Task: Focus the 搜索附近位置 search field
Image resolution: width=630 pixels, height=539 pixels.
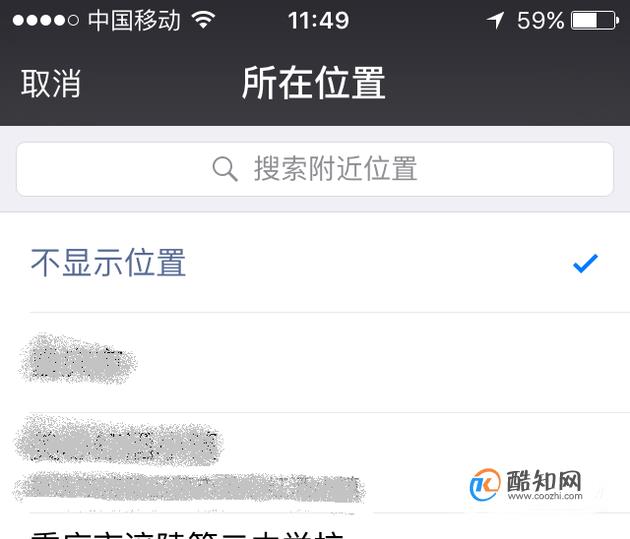Action: pyautogui.click(x=315, y=169)
